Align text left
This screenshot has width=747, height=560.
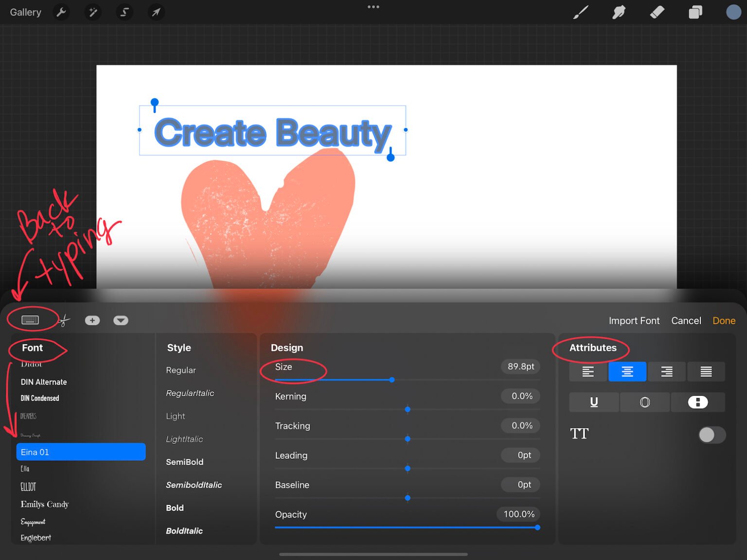pos(588,372)
